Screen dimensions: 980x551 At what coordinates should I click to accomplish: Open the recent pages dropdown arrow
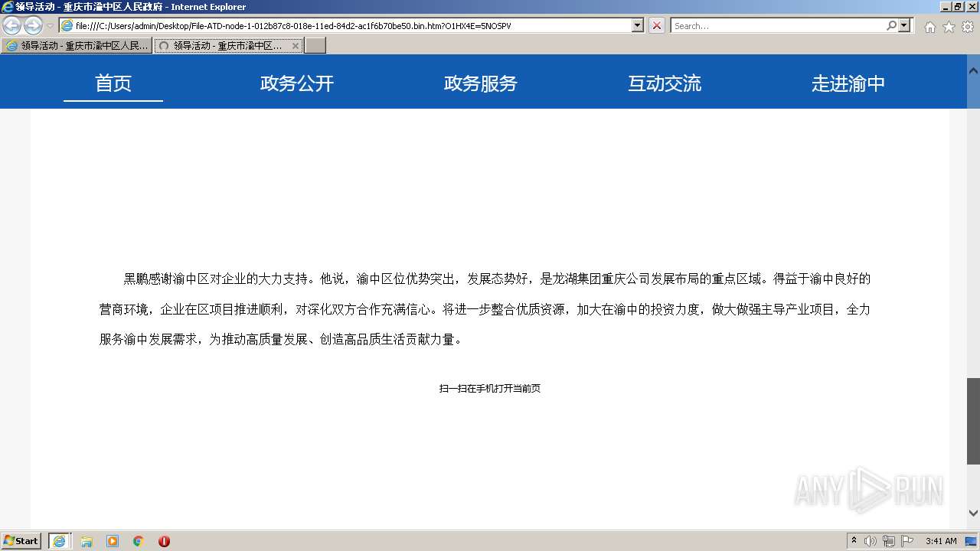click(x=50, y=26)
